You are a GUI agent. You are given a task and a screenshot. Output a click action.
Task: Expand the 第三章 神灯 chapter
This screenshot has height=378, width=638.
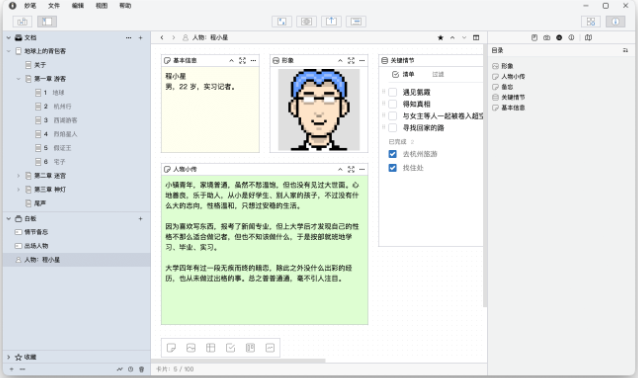point(18,190)
